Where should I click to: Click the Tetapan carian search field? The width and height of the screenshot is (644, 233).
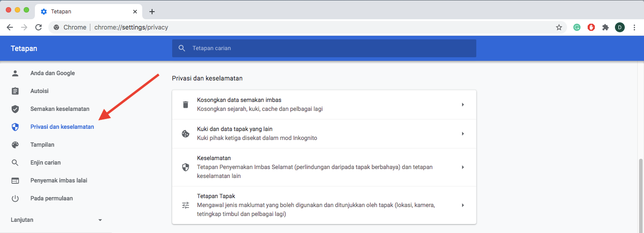click(x=324, y=48)
